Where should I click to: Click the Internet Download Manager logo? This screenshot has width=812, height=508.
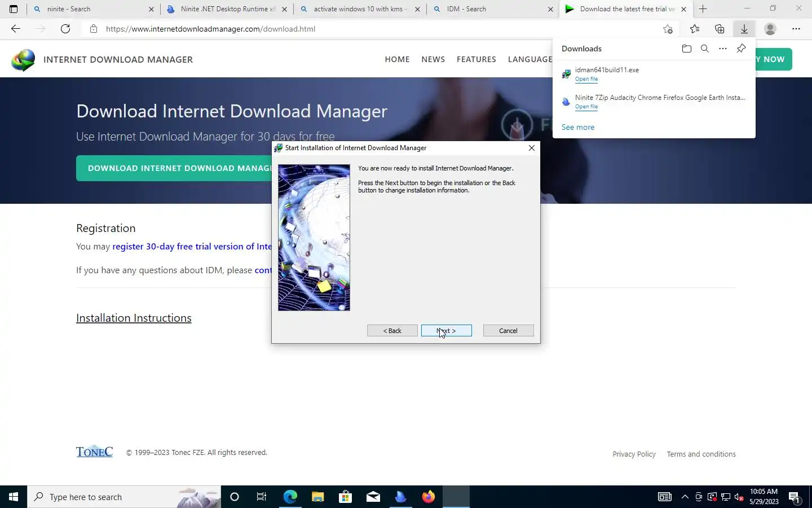tap(23, 60)
